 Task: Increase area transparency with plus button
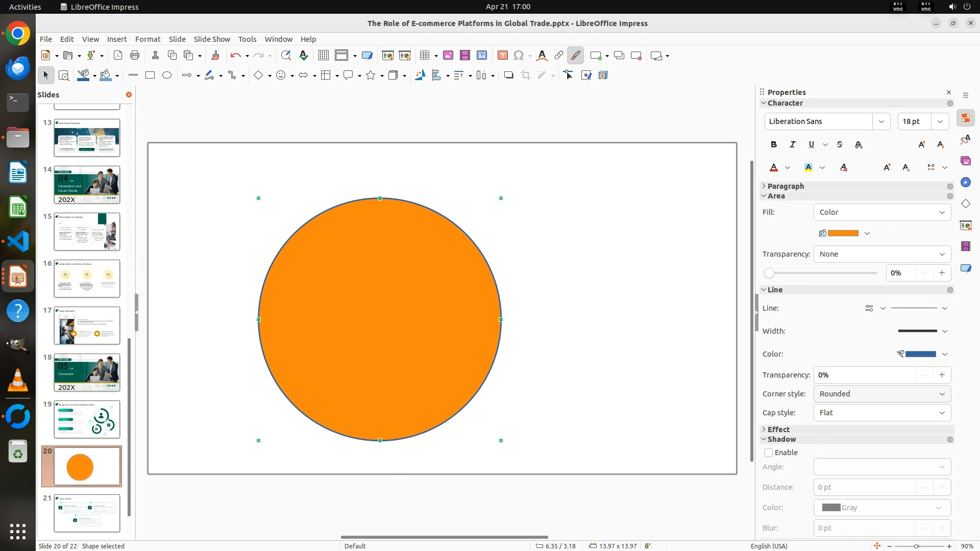[942, 273]
